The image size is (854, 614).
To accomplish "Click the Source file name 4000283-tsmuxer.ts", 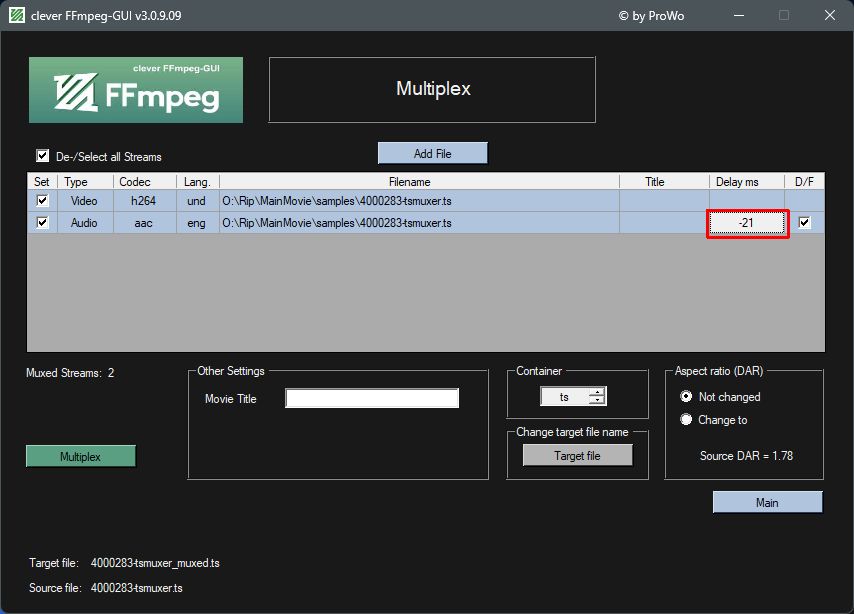I will 137,588.
